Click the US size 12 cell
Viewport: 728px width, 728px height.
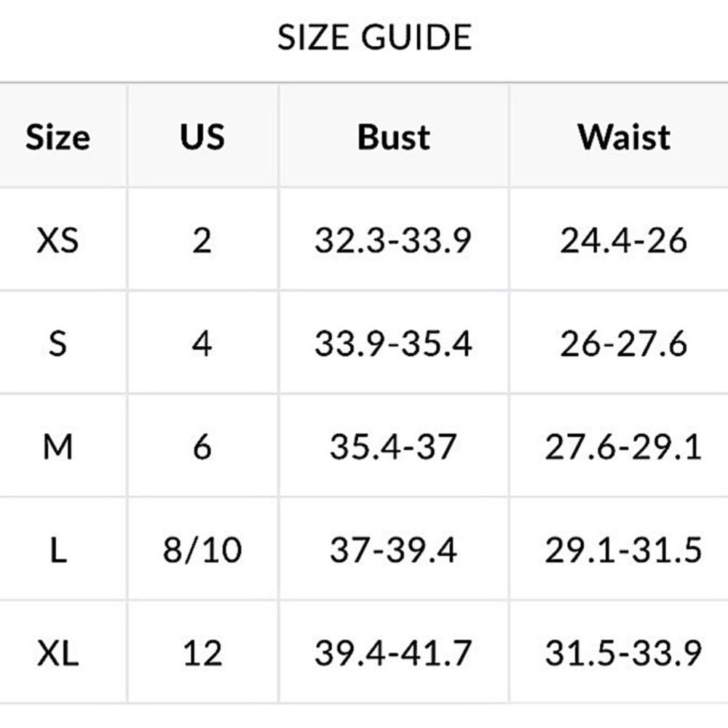tap(202, 653)
